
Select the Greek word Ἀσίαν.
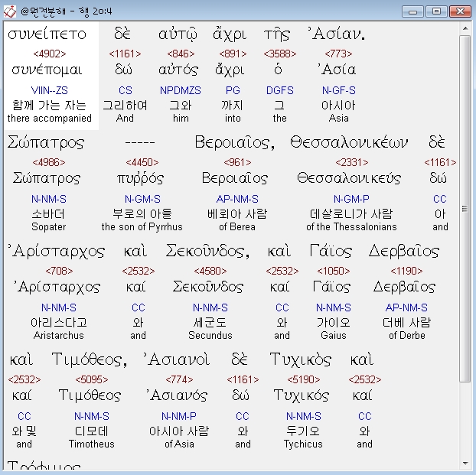(337, 34)
